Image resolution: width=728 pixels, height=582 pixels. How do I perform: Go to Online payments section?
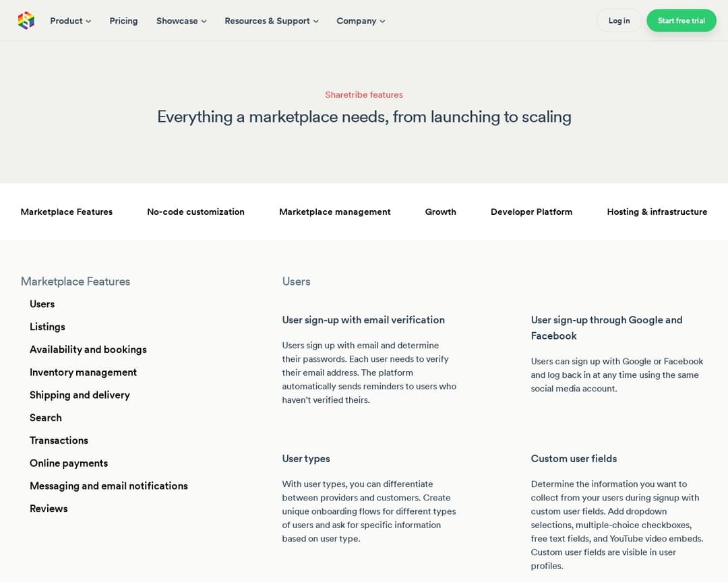click(x=69, y=463)
